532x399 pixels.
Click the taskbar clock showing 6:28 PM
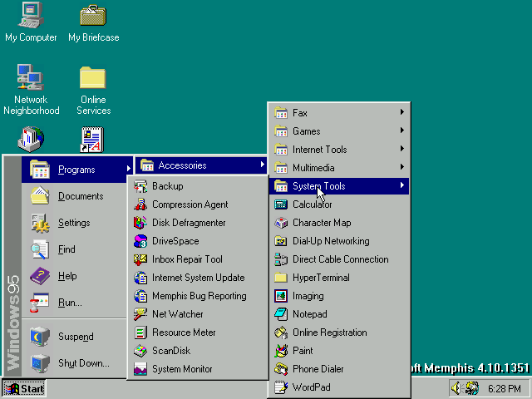point(505,388)
